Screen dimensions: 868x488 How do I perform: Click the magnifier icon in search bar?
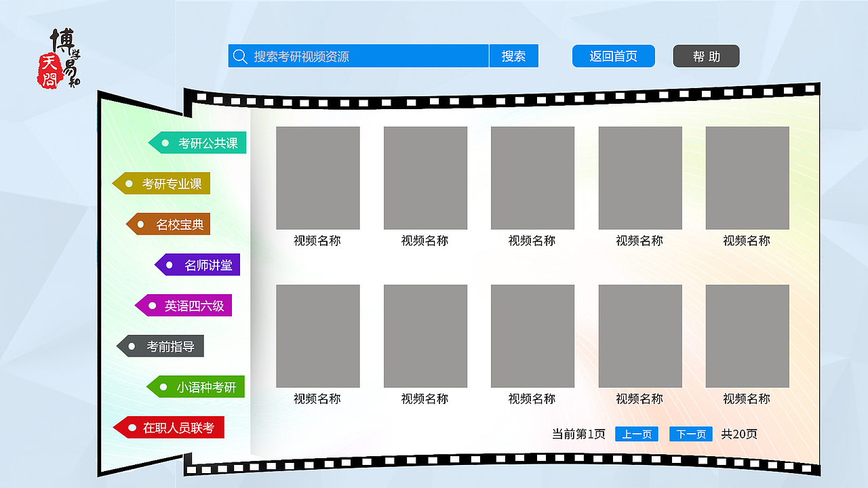[239, 56]
